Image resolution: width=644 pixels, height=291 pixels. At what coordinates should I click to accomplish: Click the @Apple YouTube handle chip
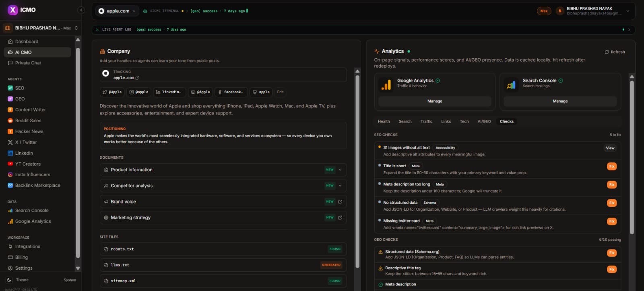click(x=200, y=92)
